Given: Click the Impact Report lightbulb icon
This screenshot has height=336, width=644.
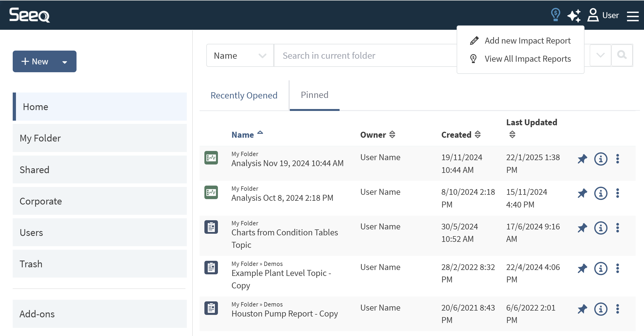Looking at the screenshot, I should pos(555,15).
